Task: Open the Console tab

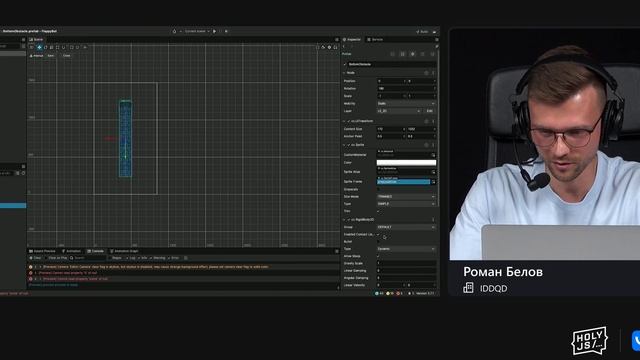Action: point(96,251)
